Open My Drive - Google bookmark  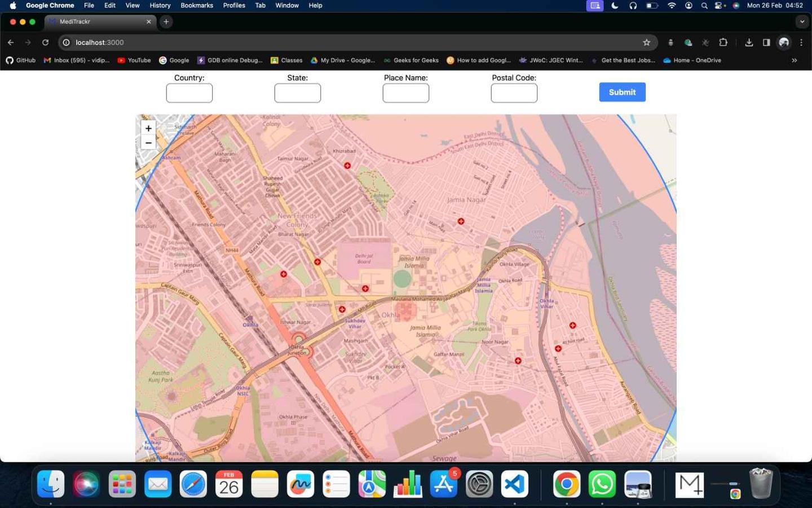tap(342, 60)
